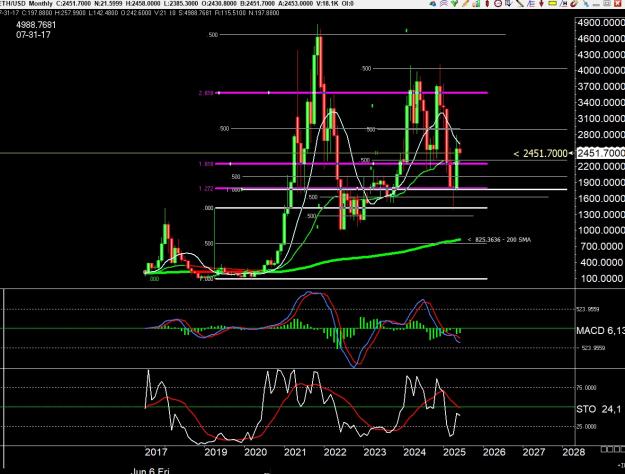Viewport: 625px width, 474px height.
Task: Click the purple wavy lines toolbar icon
Action: [444, 3]
